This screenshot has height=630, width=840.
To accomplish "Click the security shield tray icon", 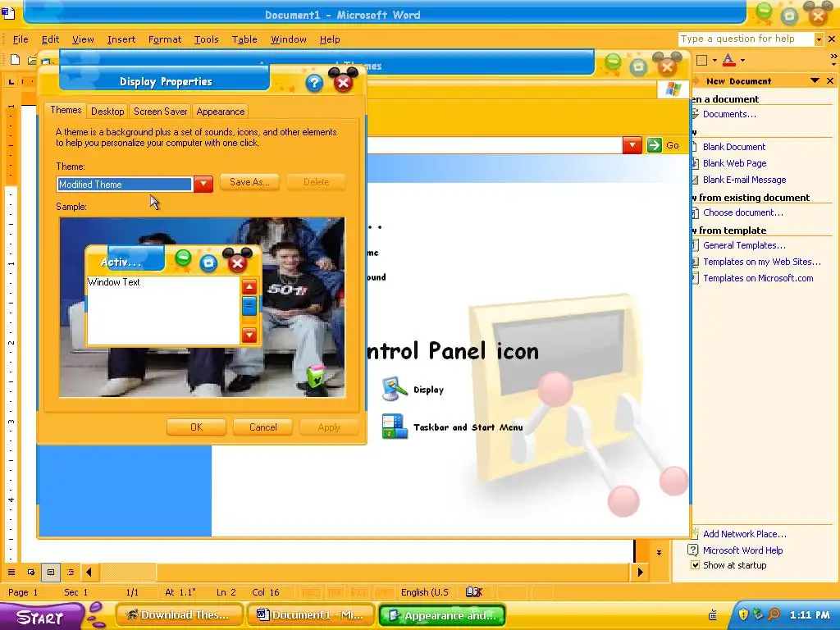I will tap(743, 614).
